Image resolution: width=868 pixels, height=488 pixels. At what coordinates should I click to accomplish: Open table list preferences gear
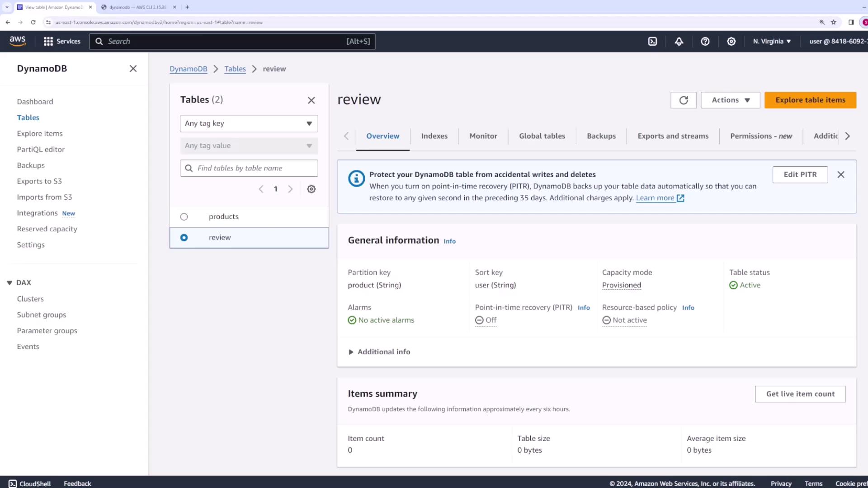pyautogui.click(x=311, y=189)
